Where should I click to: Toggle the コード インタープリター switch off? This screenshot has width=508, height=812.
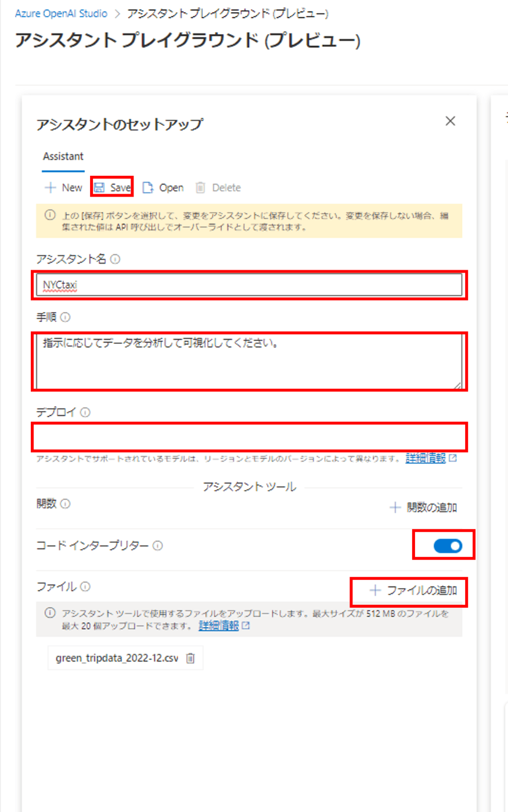coord(448,546)
